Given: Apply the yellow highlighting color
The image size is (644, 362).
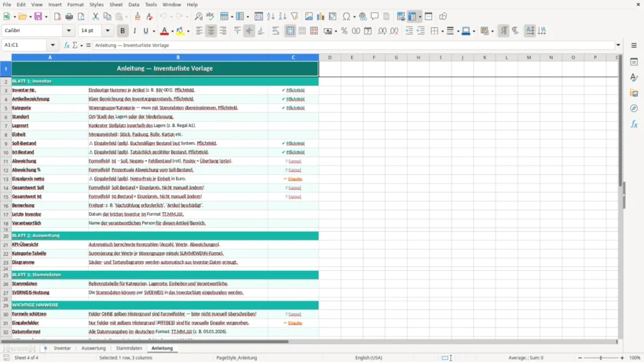Looking at the screenshot, I should [x=180, y=31].
